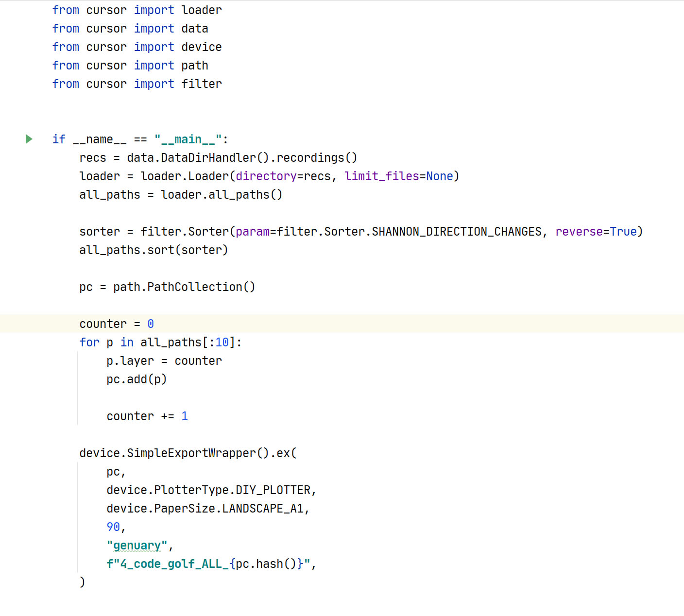Click the word filter in the fifth import line

click(x=202, y=84)
